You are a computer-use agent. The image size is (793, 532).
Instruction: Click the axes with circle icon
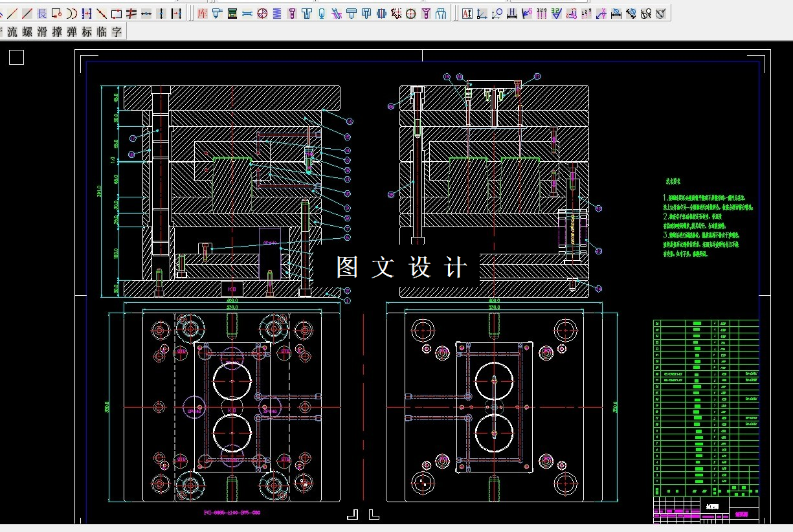coord(497,13)
